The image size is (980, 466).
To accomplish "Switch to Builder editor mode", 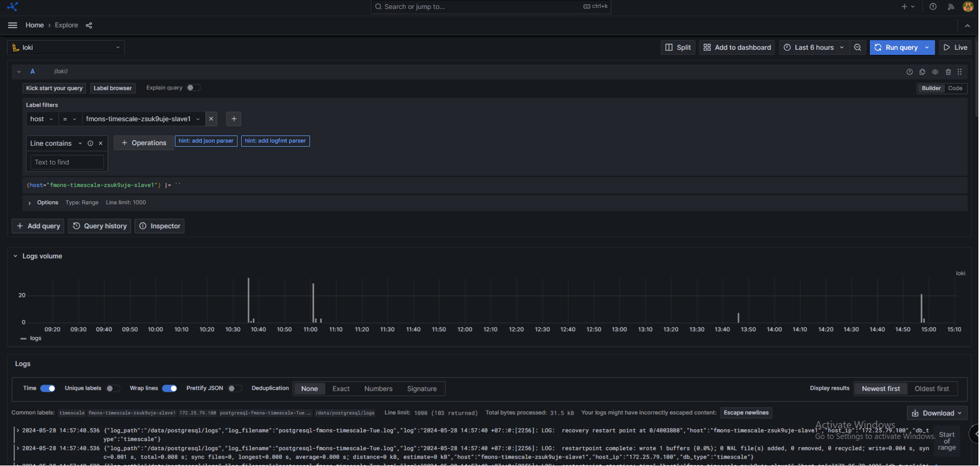I will click(x=932, y=88).
